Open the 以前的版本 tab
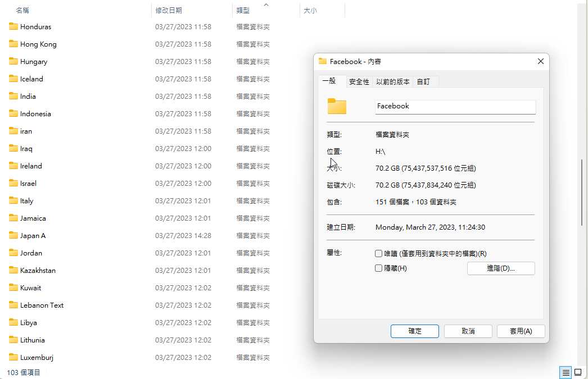 pos(392,81)
